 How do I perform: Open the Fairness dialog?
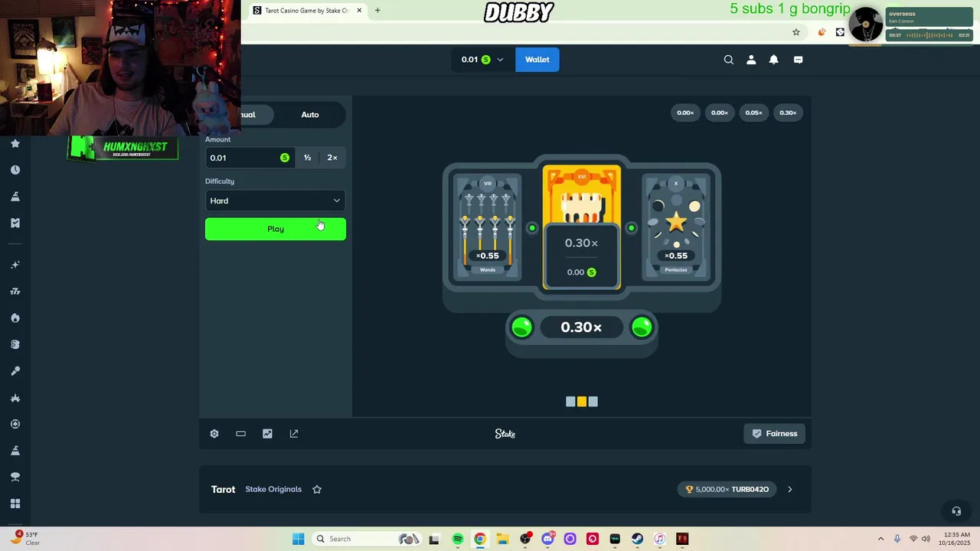(775, 434)
